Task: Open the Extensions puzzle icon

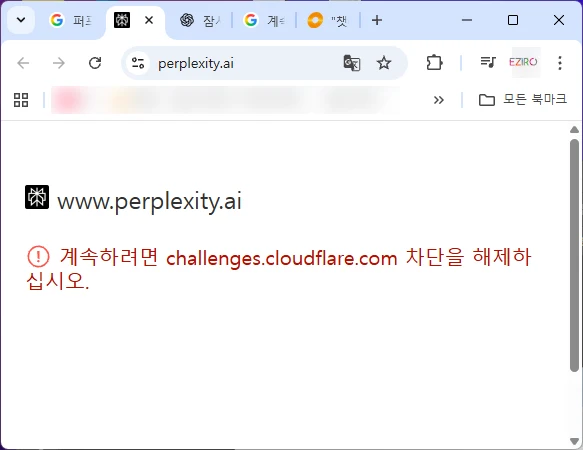Action: [434, 62]
